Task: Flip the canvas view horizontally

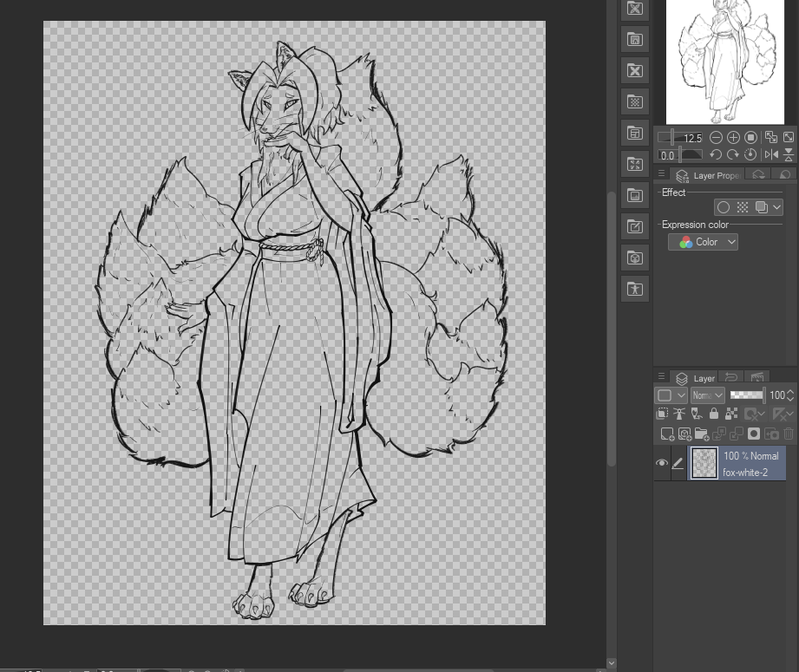Action: tap(771, 155)
